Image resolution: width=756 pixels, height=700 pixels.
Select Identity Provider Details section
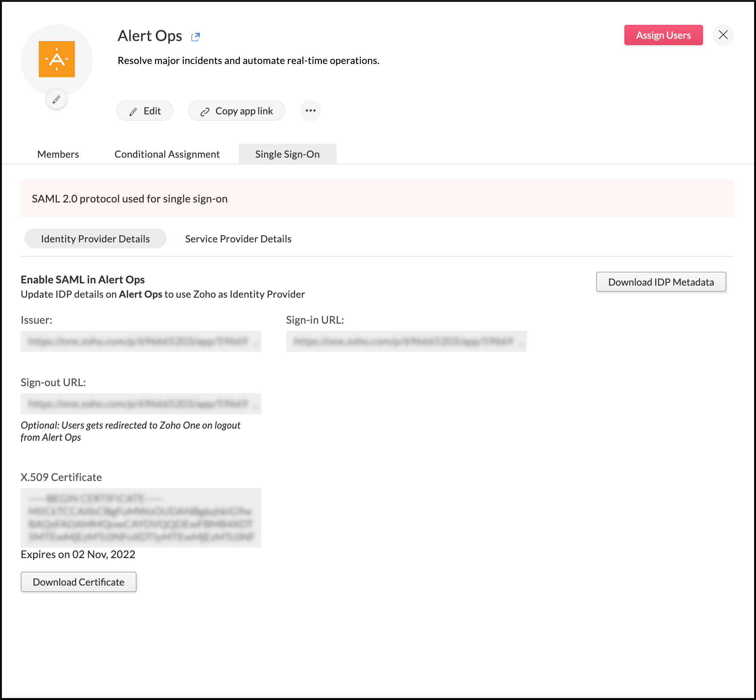96,239
